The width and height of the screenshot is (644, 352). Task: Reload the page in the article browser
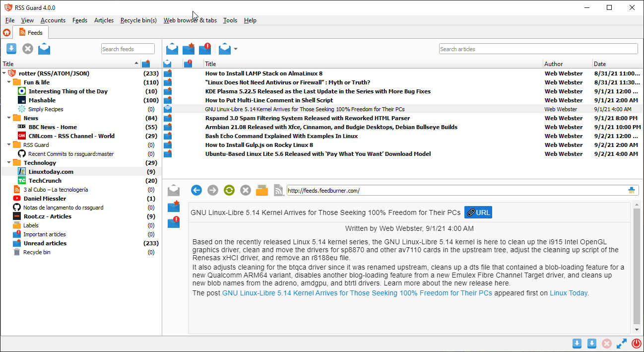(229, 190)
